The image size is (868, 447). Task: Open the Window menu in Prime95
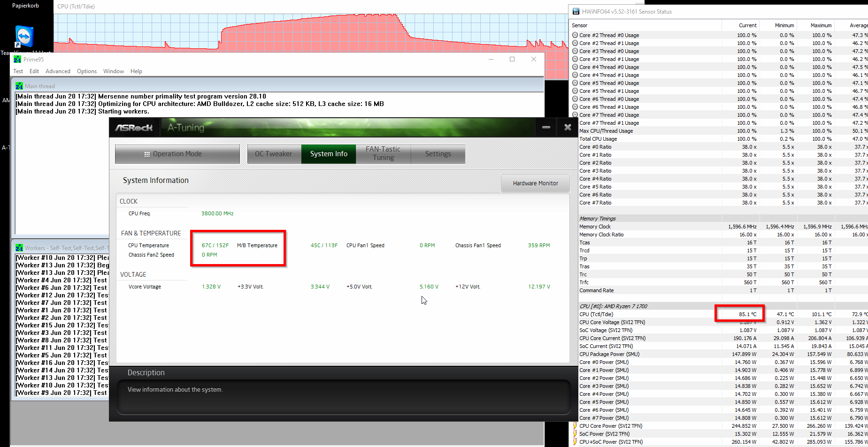pyautogui.click(x=114, y=71)
